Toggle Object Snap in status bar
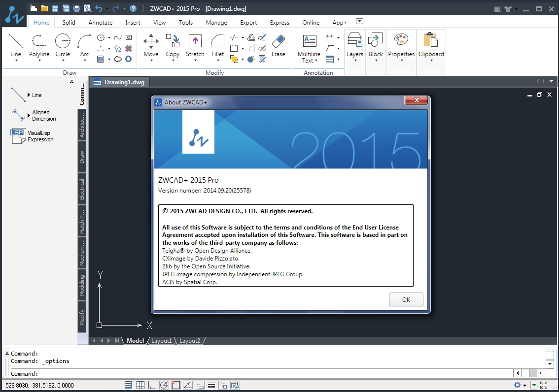 pyautogui.click(x=176, y=385)
